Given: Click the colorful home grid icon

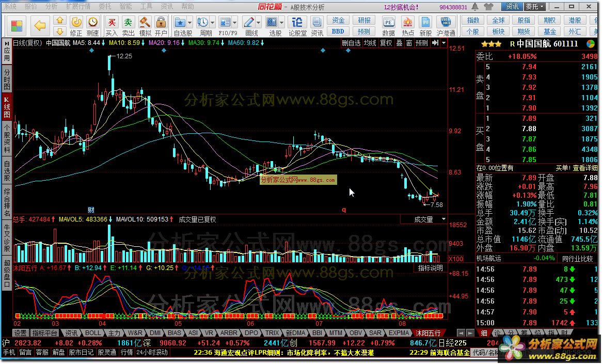Looking at the screenshot, I should [17, 26].
